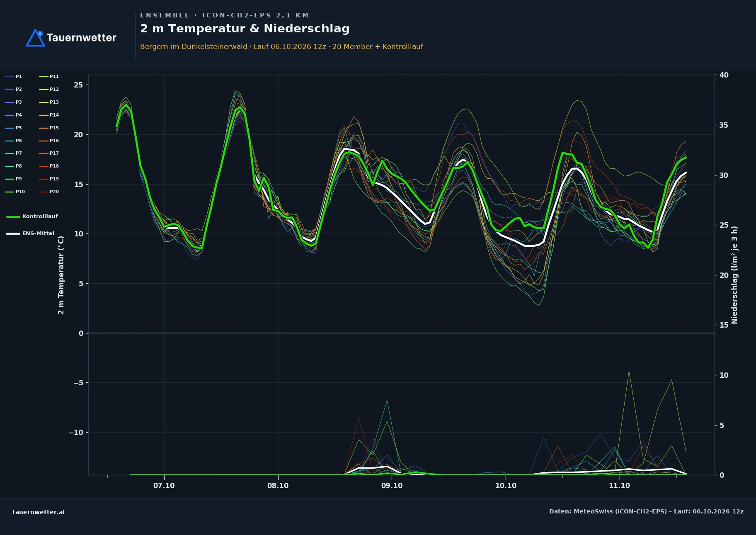This screenshot has width=756, height=535.
Task: Click the 35 precipitation axis tick label
Action: coord(724,125)
